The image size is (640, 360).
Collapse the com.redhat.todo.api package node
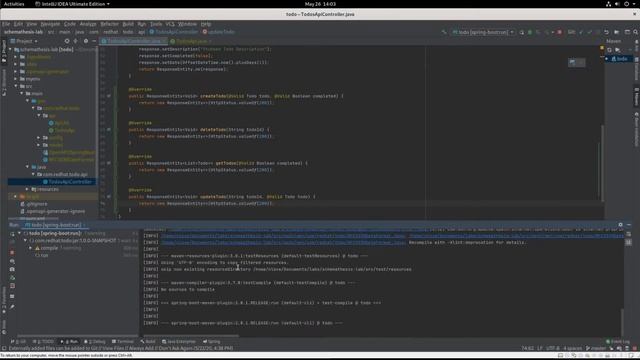click(x=33, y=174)
